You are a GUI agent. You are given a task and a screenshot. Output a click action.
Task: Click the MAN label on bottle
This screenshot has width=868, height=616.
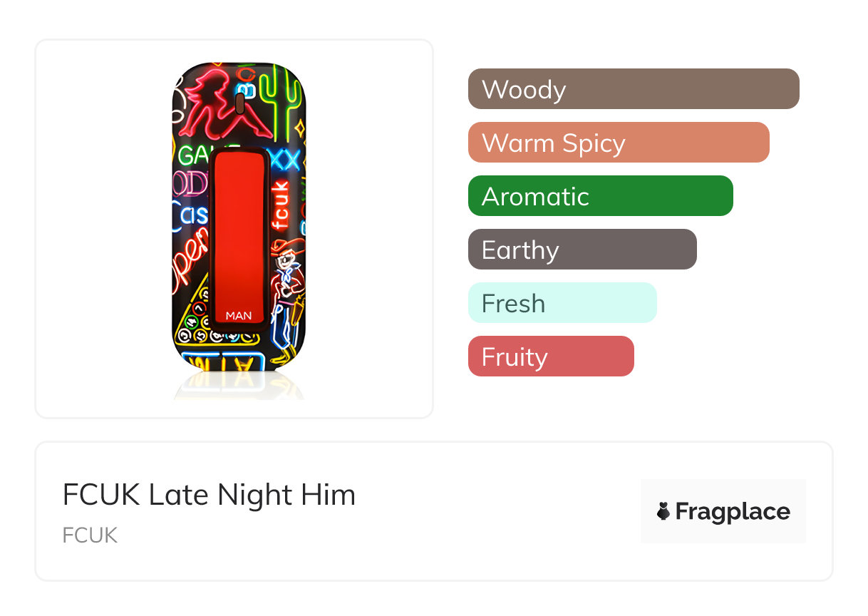coord(239,315)
